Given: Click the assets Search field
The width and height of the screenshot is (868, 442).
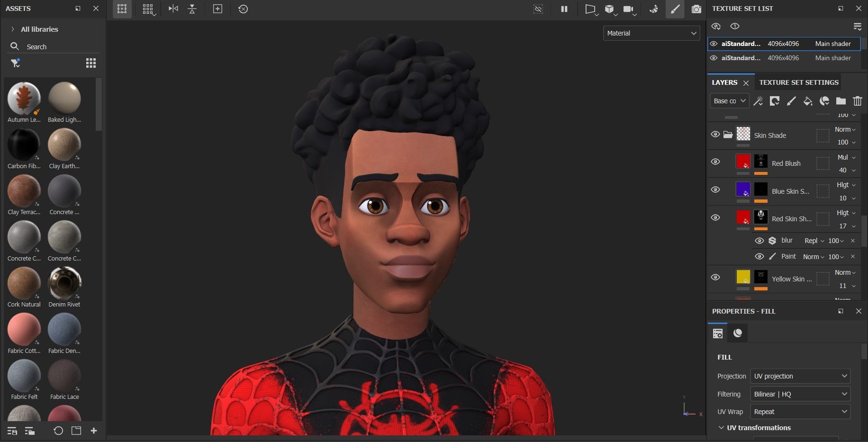Looking at the screenshot, I should (54, 46).
